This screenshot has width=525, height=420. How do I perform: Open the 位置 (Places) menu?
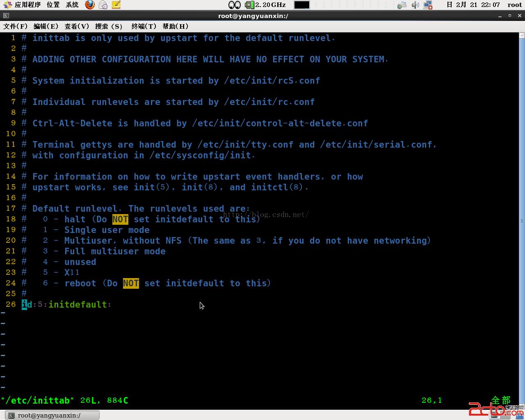coord(53,5)
